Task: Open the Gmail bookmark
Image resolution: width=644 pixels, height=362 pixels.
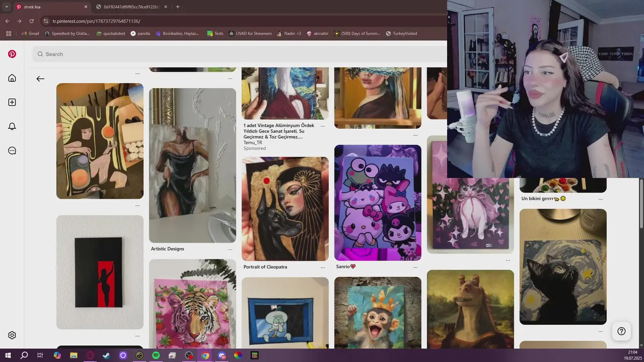Action: 30,34
